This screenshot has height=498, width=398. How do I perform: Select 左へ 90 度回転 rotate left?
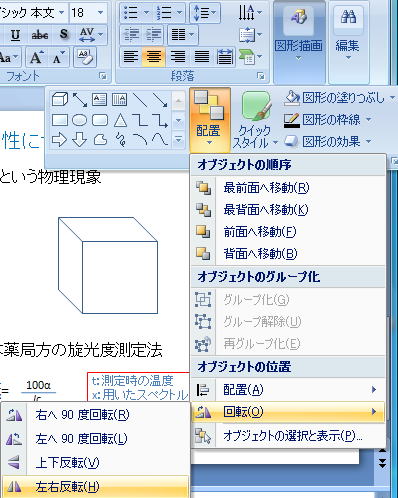[x=96, y=439]
